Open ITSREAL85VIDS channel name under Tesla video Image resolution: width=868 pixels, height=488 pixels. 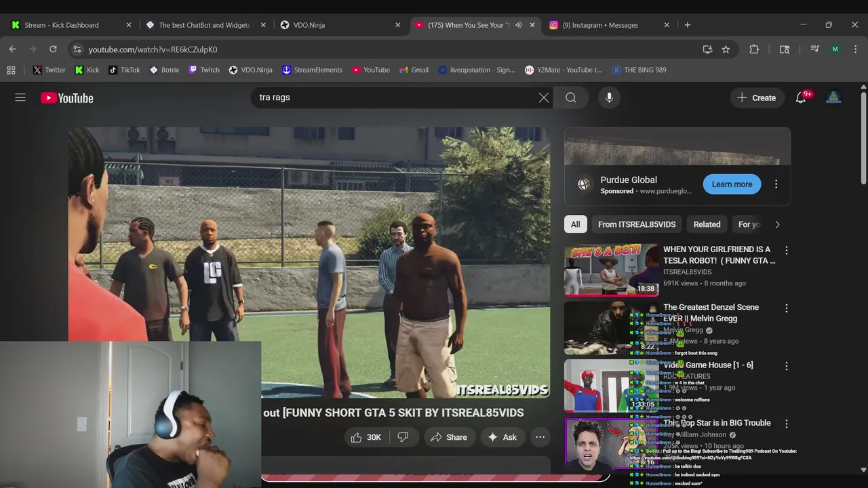pos(688,272)
